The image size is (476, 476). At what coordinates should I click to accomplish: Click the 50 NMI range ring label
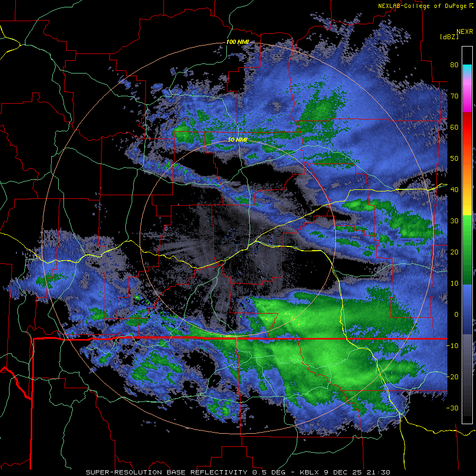237,140
